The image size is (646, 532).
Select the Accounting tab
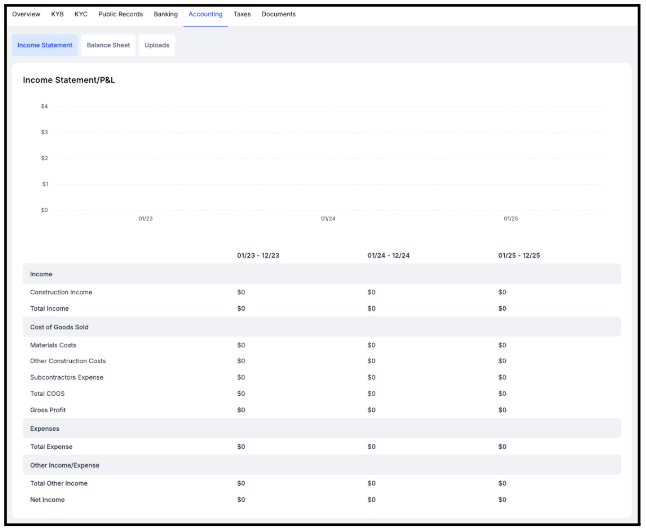(206, 14)
